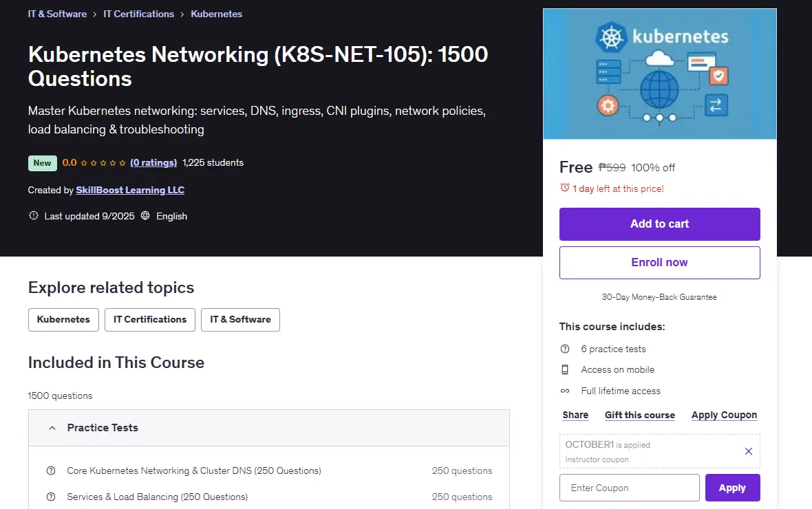Click the Kubernetes course preview image
The image size is (812, 509).
click(x=660, y=74)
